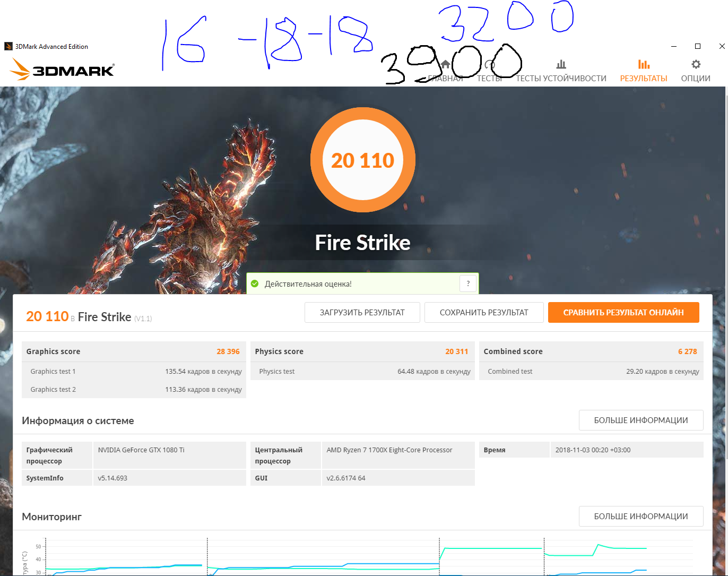Minimize the 3DMark window

coord(674,46)
